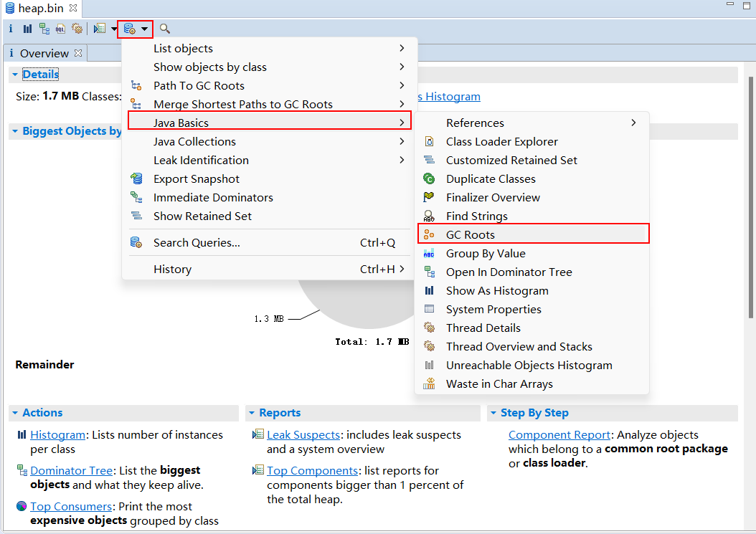Viewport: 756px width, 534px height.
Task: Maximize the editor area
Action: point(748,4)
